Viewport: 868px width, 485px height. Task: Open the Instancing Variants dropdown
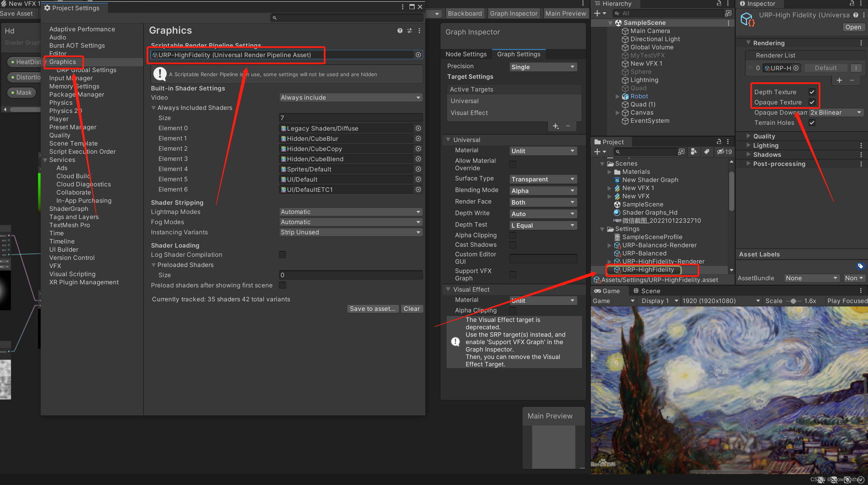pos(350,232)
